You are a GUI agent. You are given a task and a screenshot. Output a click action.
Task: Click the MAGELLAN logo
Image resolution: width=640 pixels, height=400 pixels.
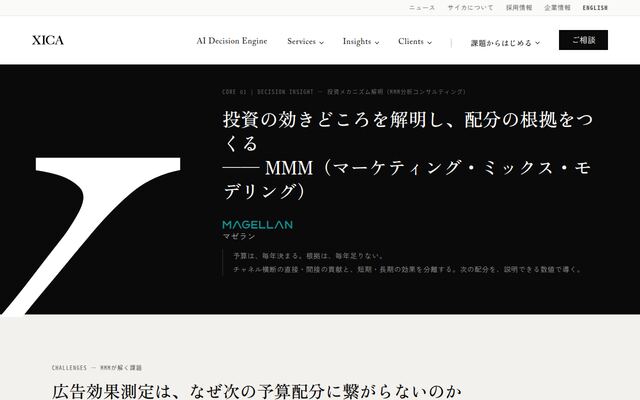(x=258, y=224)
